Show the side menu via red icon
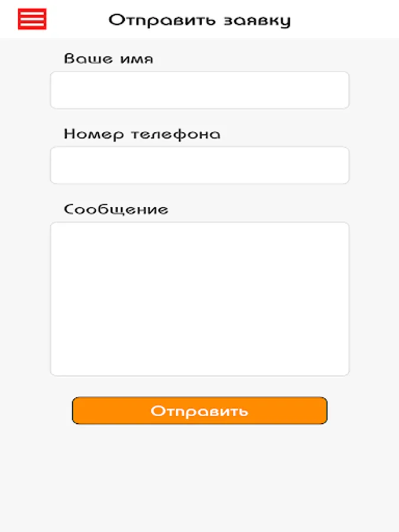This screenshot has width=399, height=532. click(32, 19)
